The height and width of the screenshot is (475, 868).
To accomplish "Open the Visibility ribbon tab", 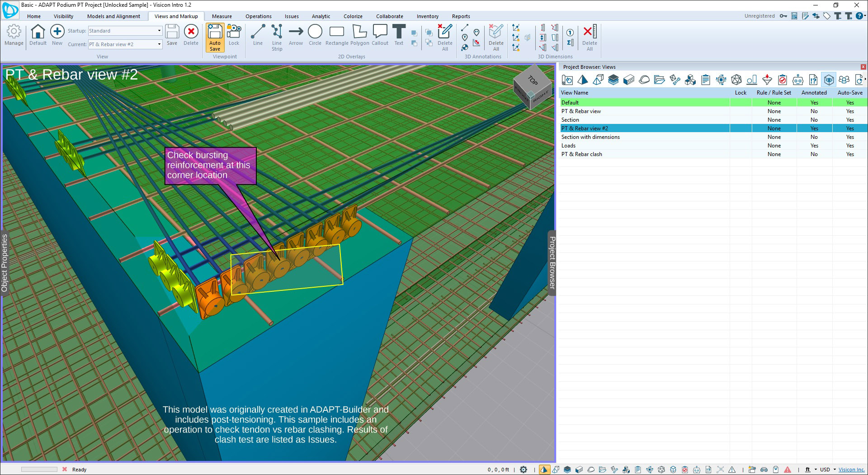I will (x=63, y=16).
